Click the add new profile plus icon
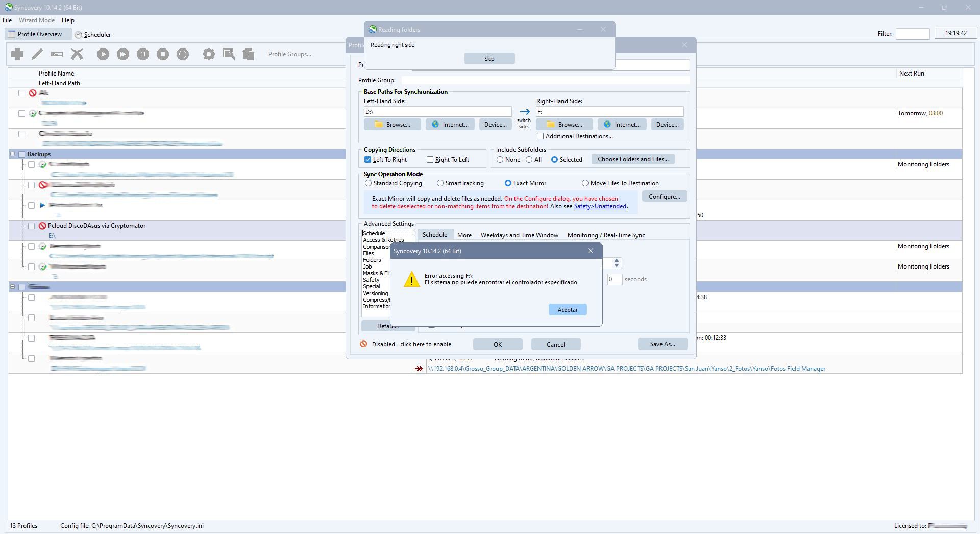This screenshot has width=980, height=534. (x=17, y=54)
